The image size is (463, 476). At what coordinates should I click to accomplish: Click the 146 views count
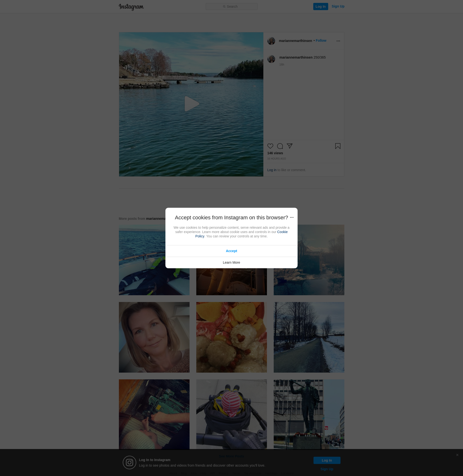(275, 153)
